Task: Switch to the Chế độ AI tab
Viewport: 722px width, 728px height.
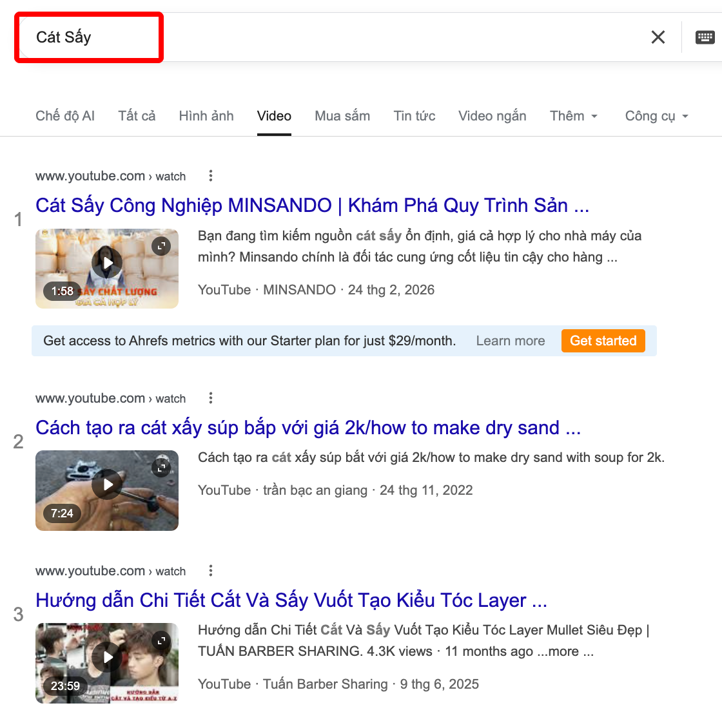Action: click(x=65, y=116)
